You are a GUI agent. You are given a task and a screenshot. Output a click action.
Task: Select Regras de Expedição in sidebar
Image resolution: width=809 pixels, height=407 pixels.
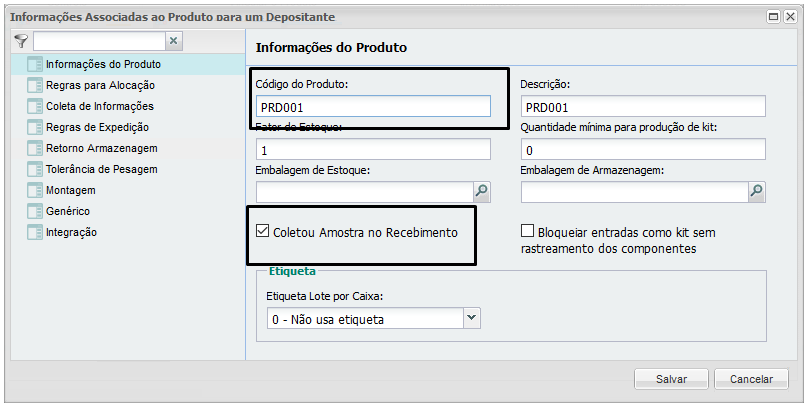pyautogui.click(x=97, y=127)
